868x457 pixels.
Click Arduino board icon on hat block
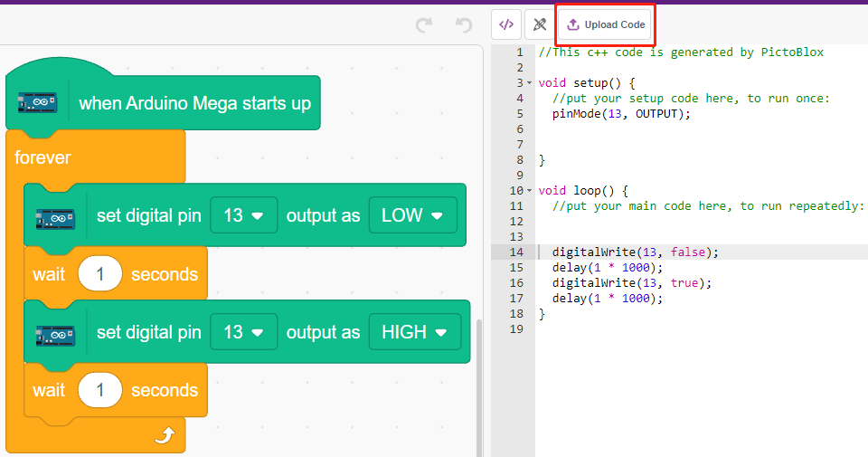pyautogui.click(x=37, y=103)
